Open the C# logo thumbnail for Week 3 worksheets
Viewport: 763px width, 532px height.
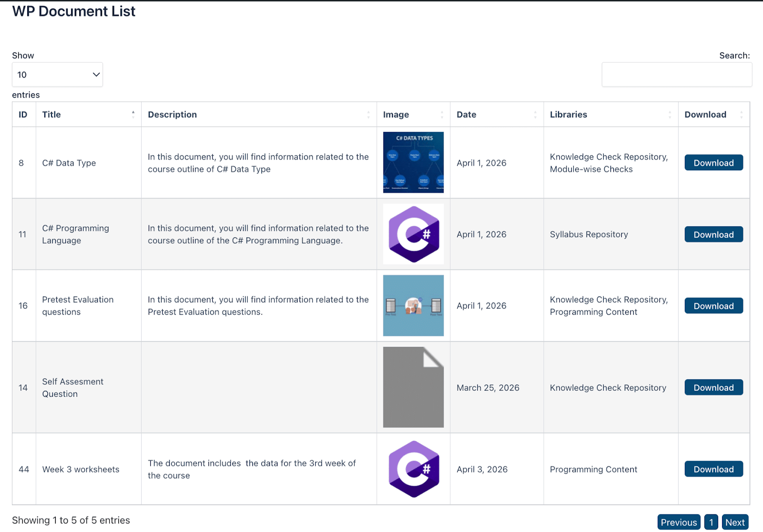coord(413,469)
